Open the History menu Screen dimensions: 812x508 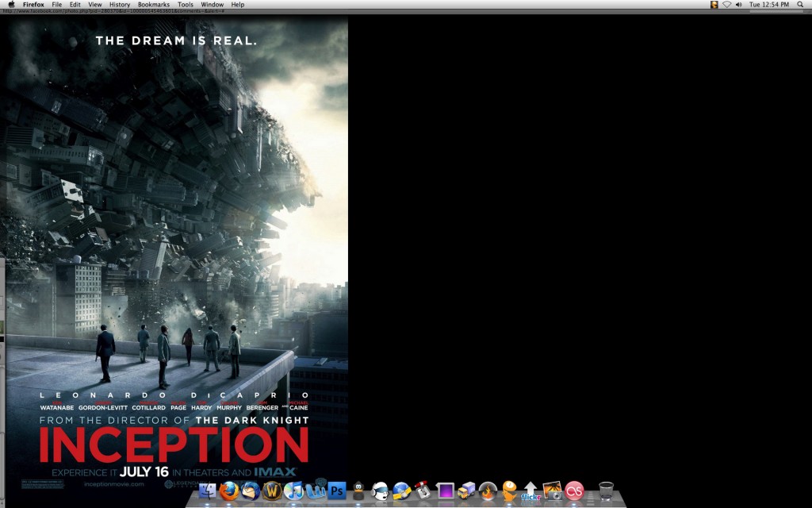click(120, 4)
